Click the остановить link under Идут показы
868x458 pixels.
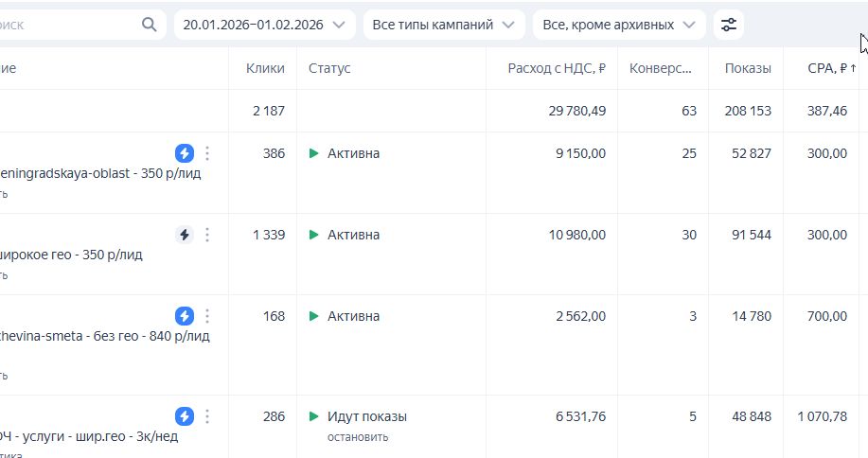click(358, 437)
